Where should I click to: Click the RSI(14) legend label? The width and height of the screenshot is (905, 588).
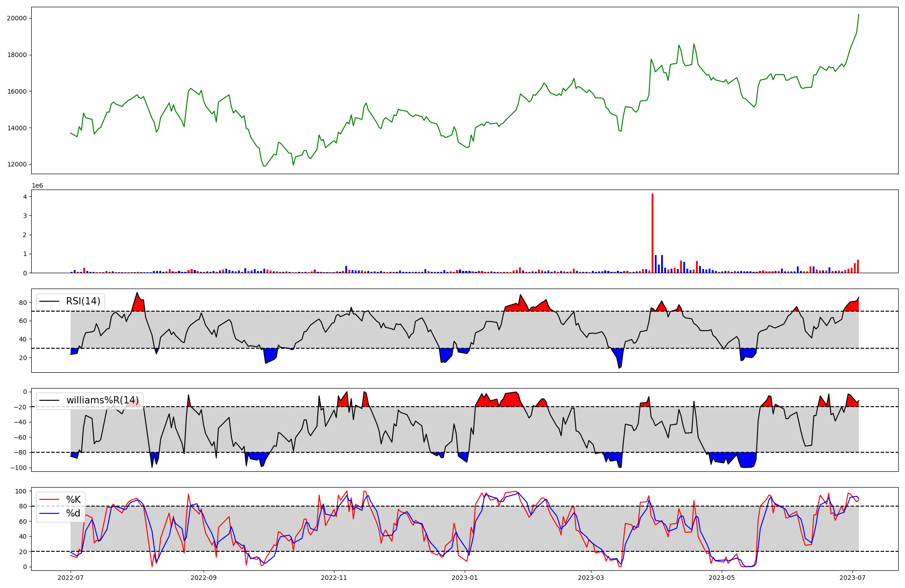pyautogui.click(x=83, y=301)
